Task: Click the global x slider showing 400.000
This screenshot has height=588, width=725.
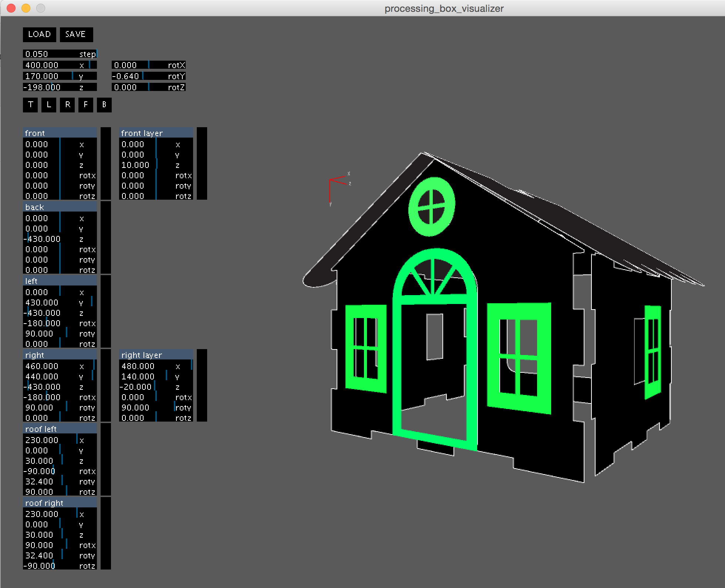Action: click(x=60, y=65)
